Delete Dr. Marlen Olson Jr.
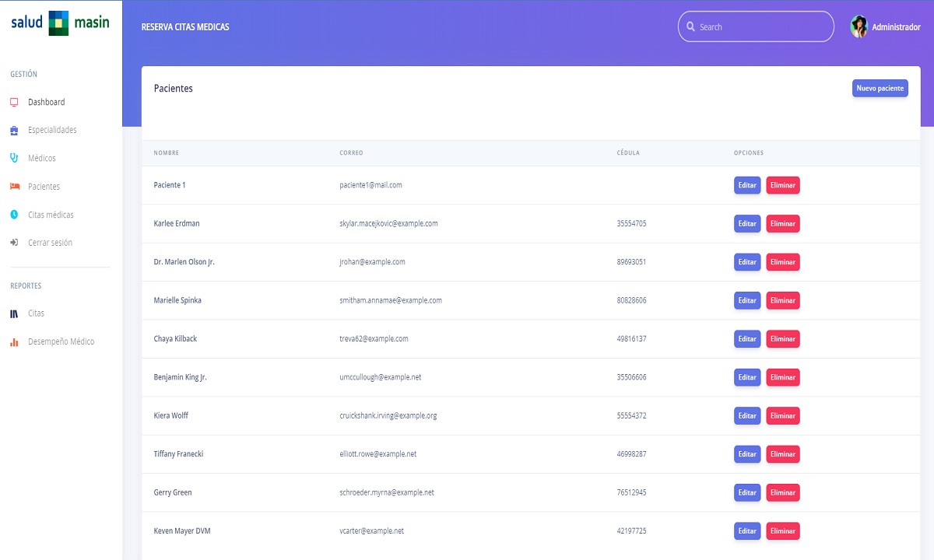The height and width of the screenshot is (560, 934). [783, 262]
